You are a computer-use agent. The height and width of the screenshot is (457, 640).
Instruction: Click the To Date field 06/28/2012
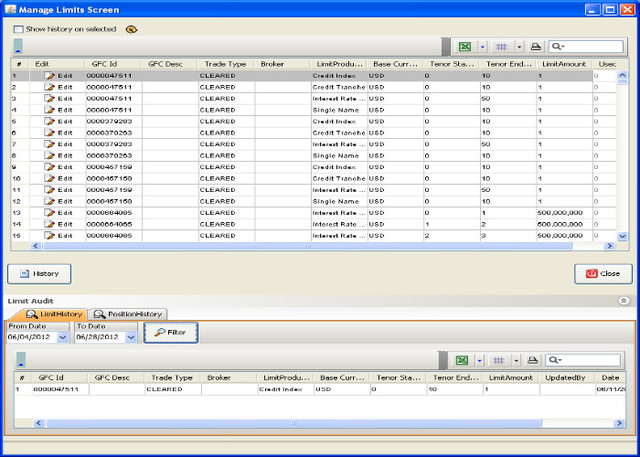pyautogui.click(x=100, y=337)
